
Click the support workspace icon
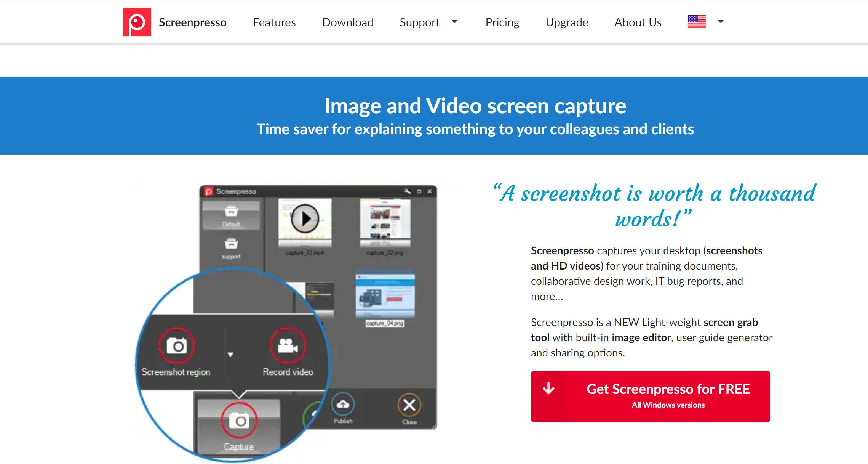click(231, 243)
